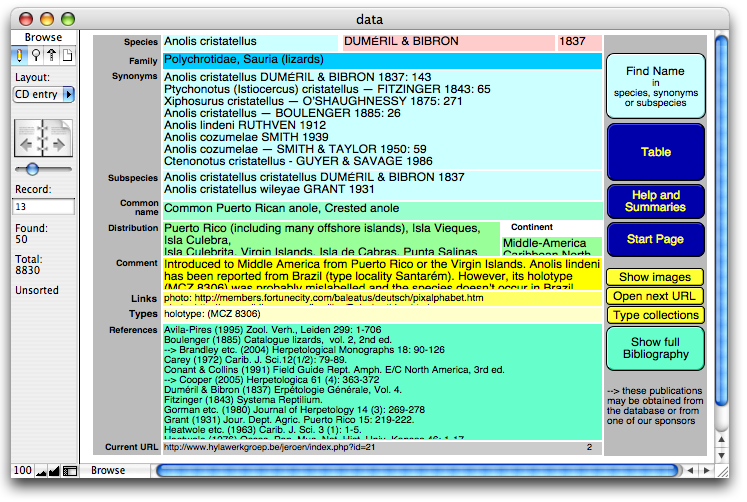Open the CD entry layout dropdown
Screen dimensions: 747x502
44,94
